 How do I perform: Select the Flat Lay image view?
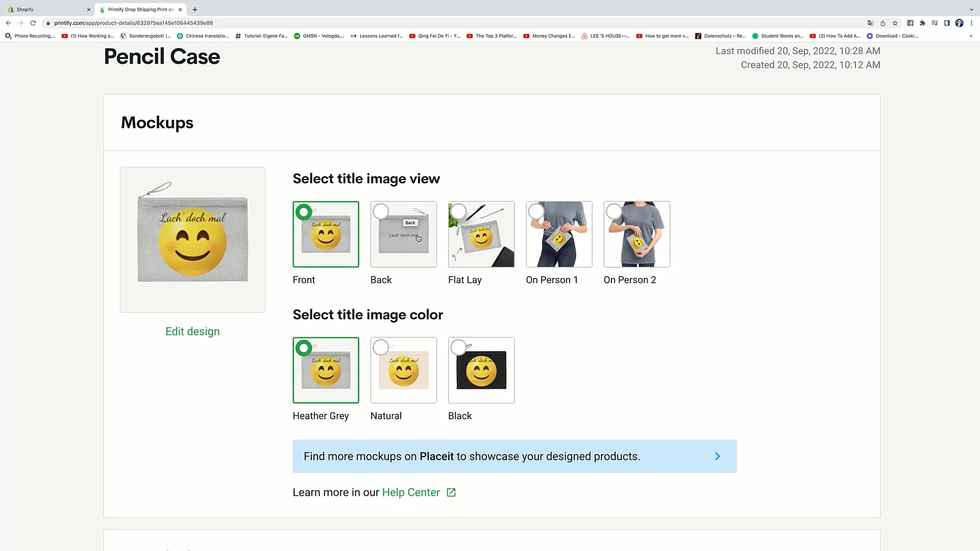click(x=481, y=234)
